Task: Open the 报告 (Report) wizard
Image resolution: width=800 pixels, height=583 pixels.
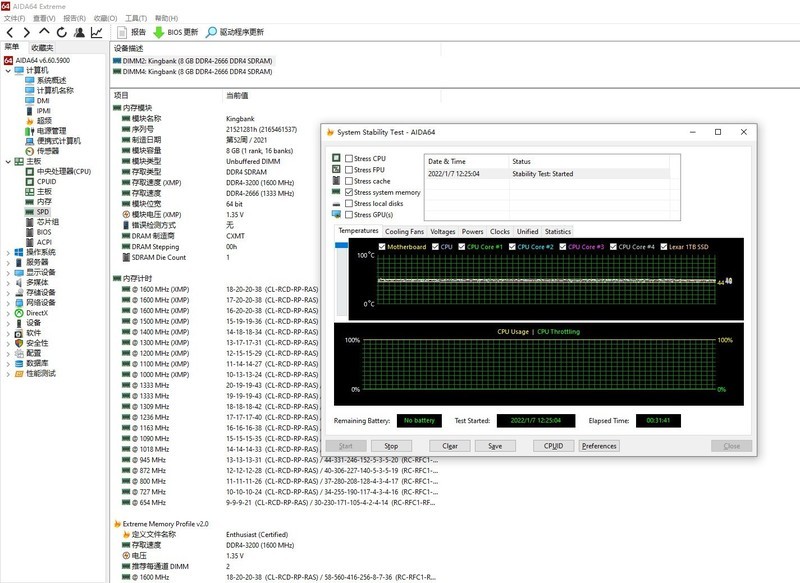Action: pos(134,30)
